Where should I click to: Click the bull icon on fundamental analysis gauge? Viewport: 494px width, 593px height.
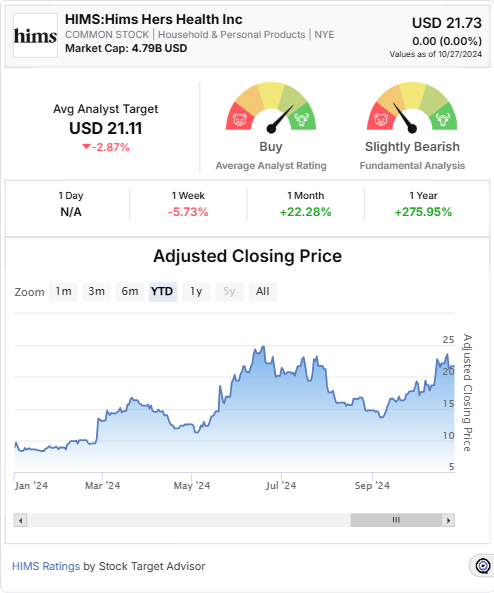click(443, 120)
